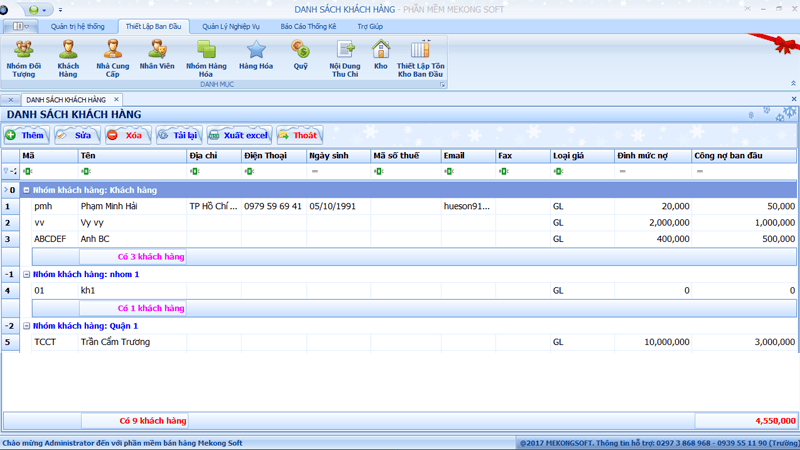Open Quỹ fund icon
This screenshot has height=450, width=800.
point(301,55)
